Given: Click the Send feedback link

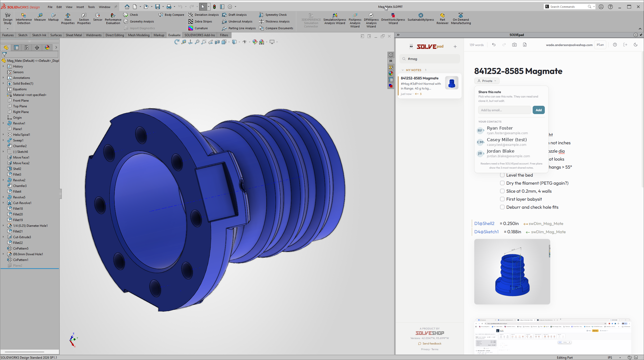Looking at the screenshot, I should pyautogui.click(x=430, y=344).
